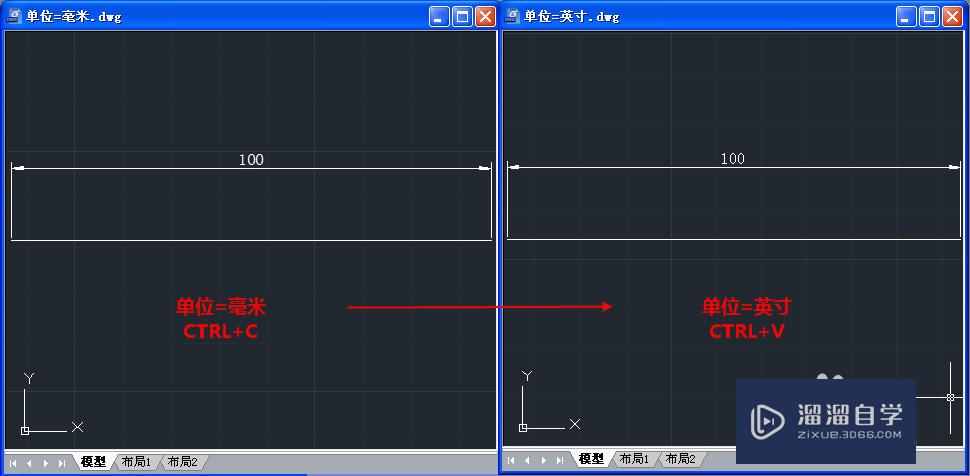Open 布局2 tab in 单位=英寸.dwg window
Image resolution: width=970 pixels, height=476 pixels.
point(680,459)
